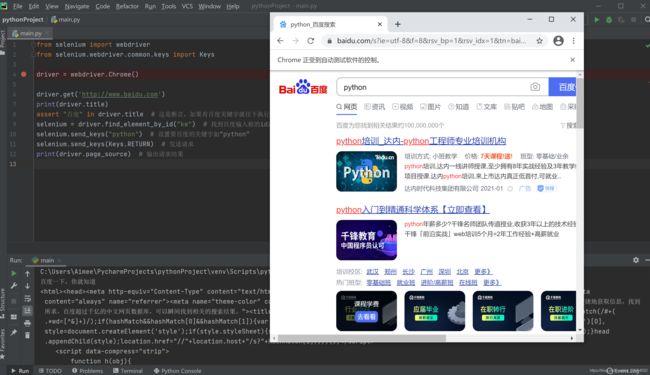The image size is (650, 375).
Task: Open run configuration via the wrench icon
Action: point(14,286)
